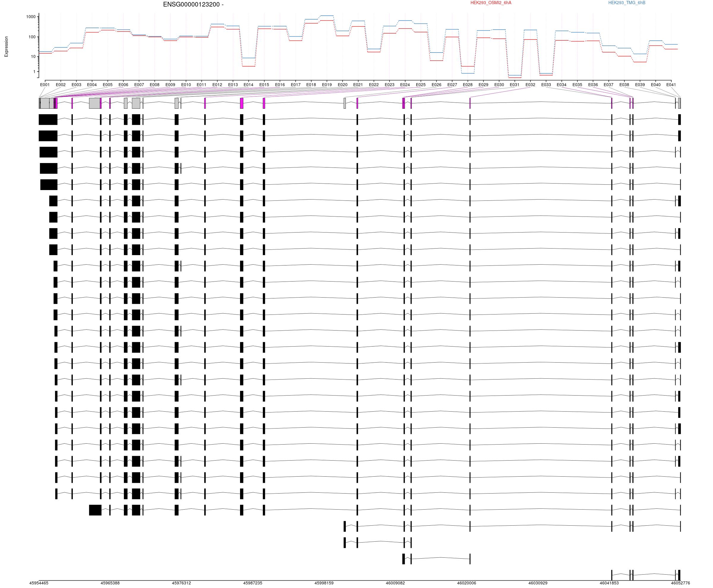This screenshot has width=713, height=588.
Task: Click exon label E017
Action: coord(296,85)
